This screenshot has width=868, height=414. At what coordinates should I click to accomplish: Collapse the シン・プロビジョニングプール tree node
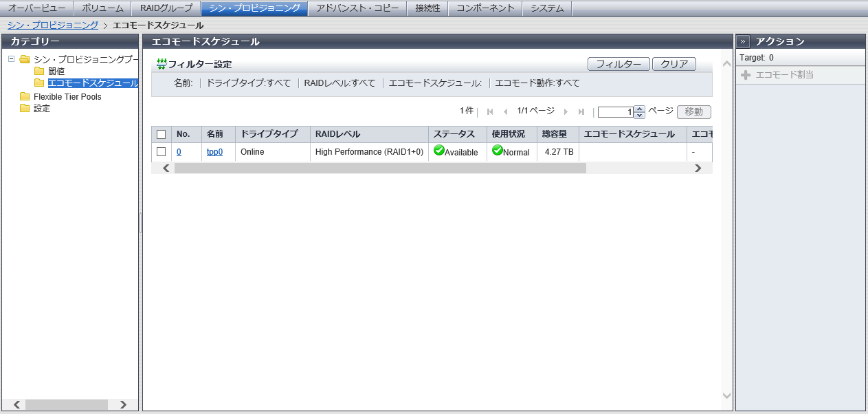[x=11, y=59]
